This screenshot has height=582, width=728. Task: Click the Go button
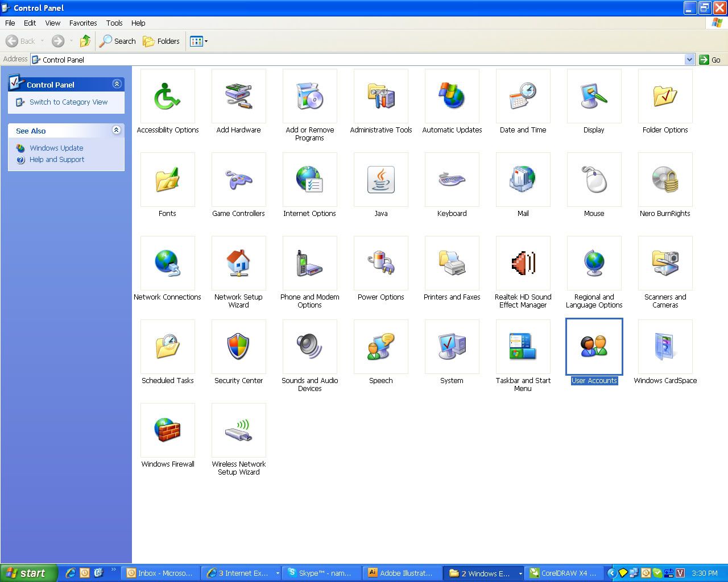point(710,60)
